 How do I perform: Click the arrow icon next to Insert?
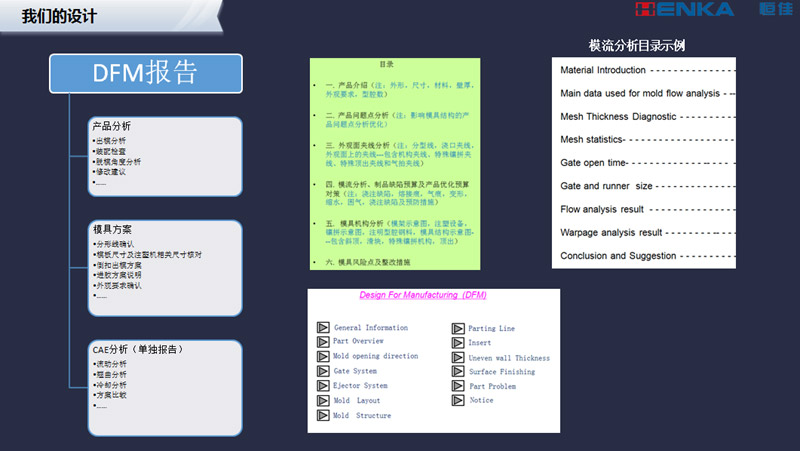[457, 343]
